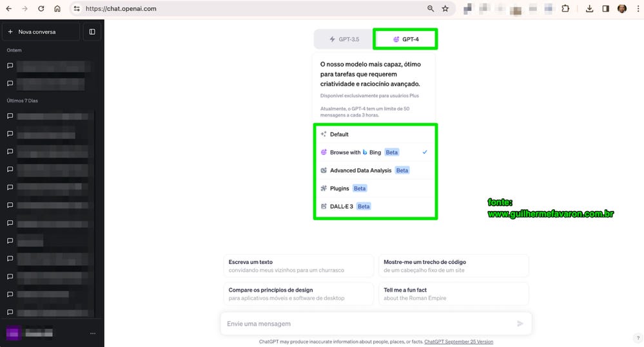This screenshot has width=644, height=347.
Task: Click the Beta badge next to DALL·E 3
Action: pos(364,206)
